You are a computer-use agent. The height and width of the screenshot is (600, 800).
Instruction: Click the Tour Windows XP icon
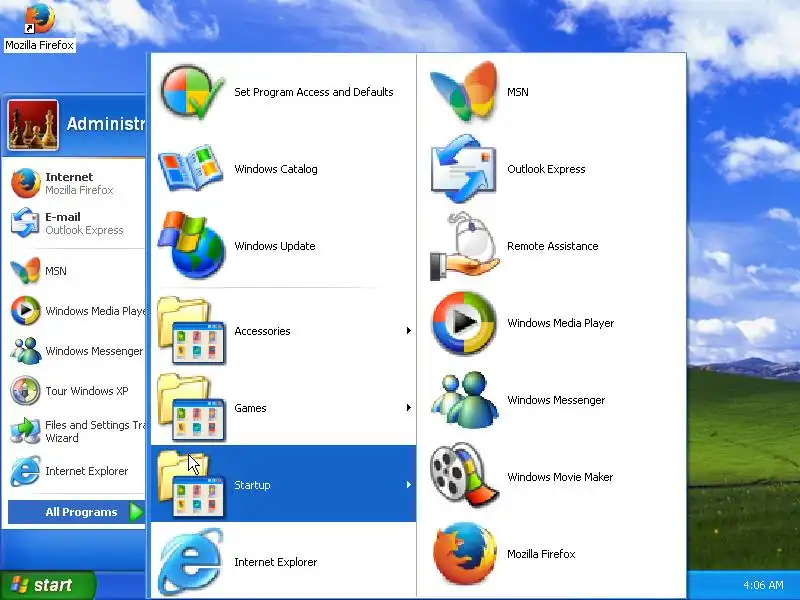pos(26,391)
